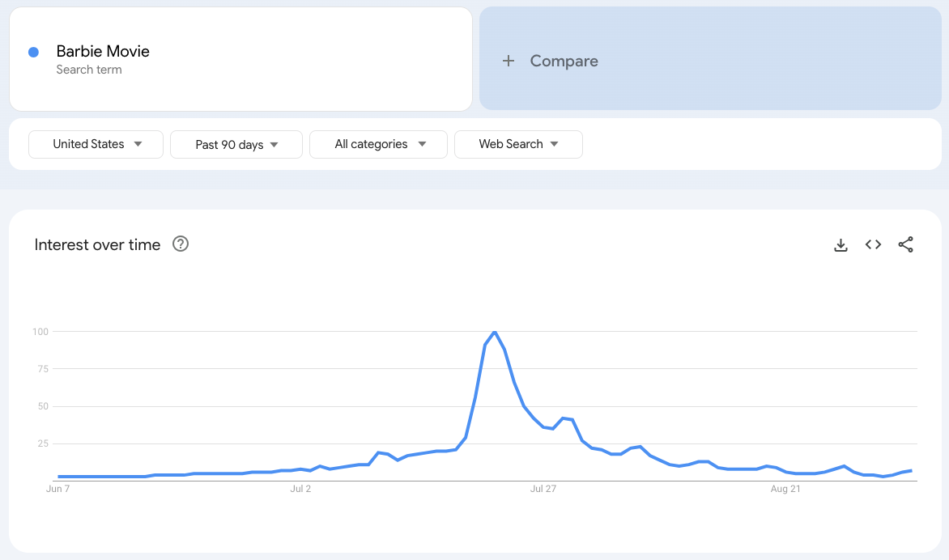Viewport: 949px width, 560px height.
Task: Click the 75 value on the y-axis
Action: [x=42, y=369]
